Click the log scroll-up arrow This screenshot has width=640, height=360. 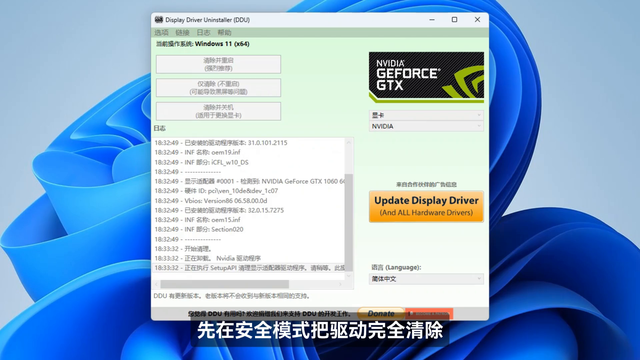(x=349, y=142)
